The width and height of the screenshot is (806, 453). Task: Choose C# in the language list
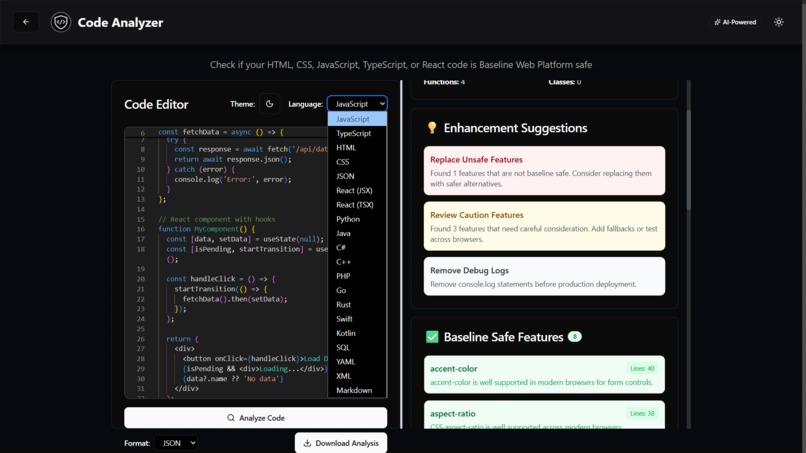(357, 247)
